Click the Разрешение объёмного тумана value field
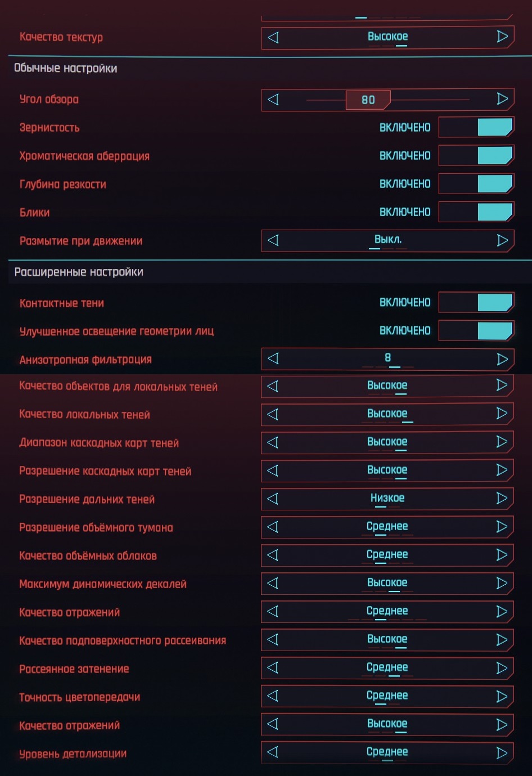The height and width of the screenshot is (776, 532). [x=387, y=527]
